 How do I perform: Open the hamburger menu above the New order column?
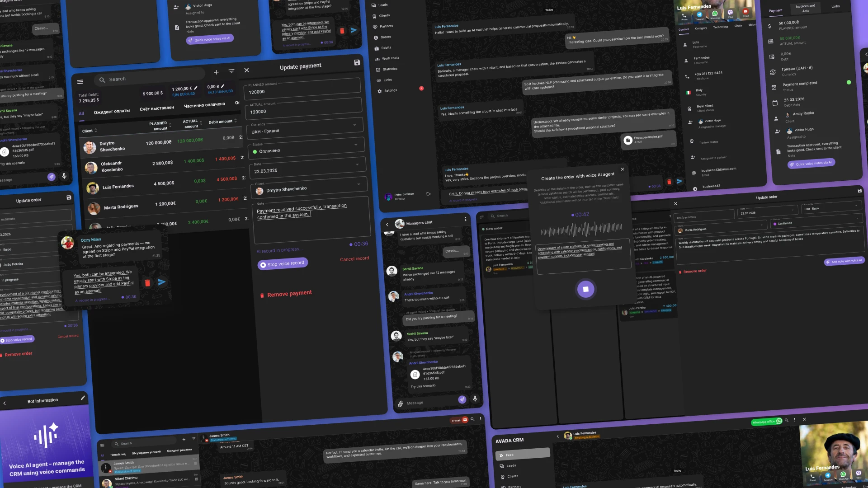click(x=481, y=217)
